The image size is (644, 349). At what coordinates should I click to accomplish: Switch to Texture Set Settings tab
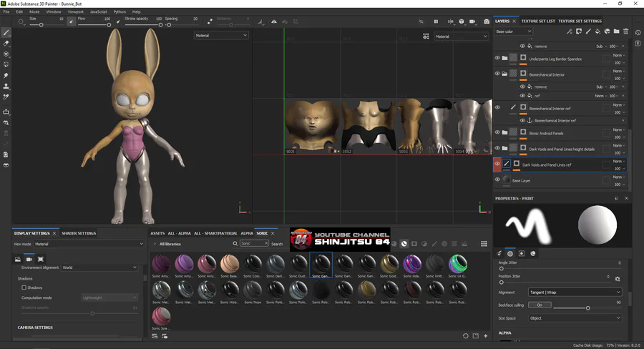click(580, 21)
